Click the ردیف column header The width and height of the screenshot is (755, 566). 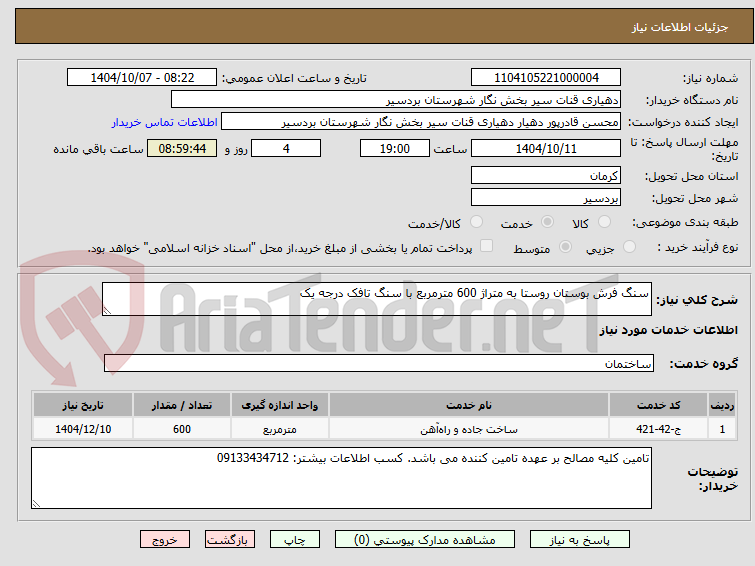click(722, 405)
